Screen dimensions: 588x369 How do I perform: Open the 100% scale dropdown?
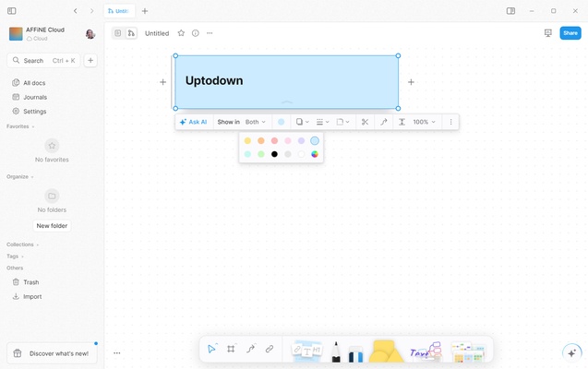pyautogui.click(x=424, y=122)
